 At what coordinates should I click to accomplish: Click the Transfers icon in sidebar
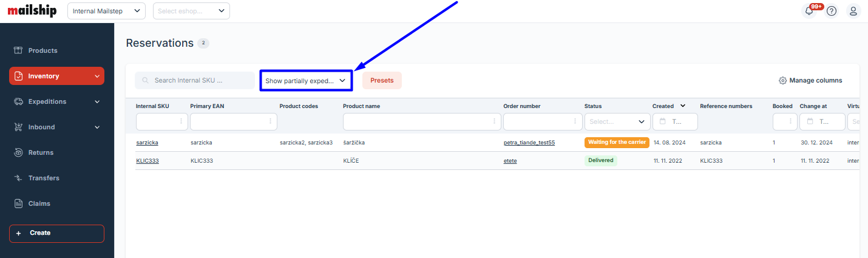[x=18, y=178]
